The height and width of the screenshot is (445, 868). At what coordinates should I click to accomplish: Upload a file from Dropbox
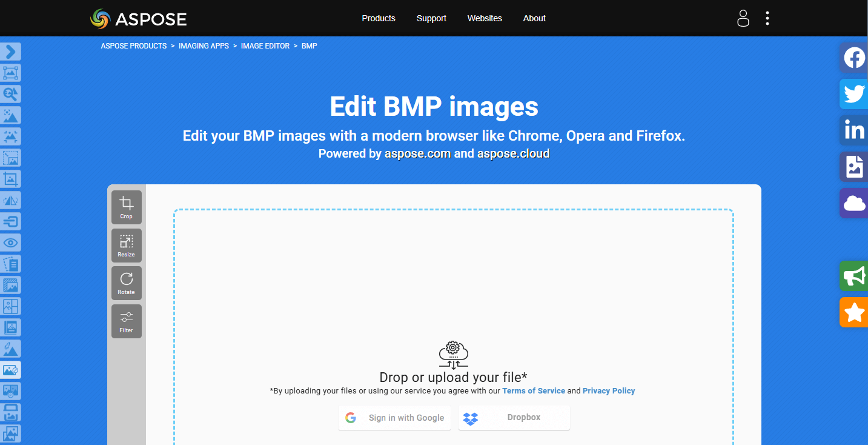[514, 418]
